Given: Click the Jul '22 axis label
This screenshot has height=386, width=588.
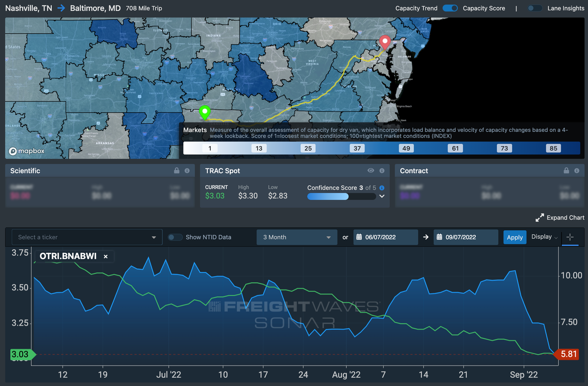Looking at the screenshot, I should tap(169, 375).
